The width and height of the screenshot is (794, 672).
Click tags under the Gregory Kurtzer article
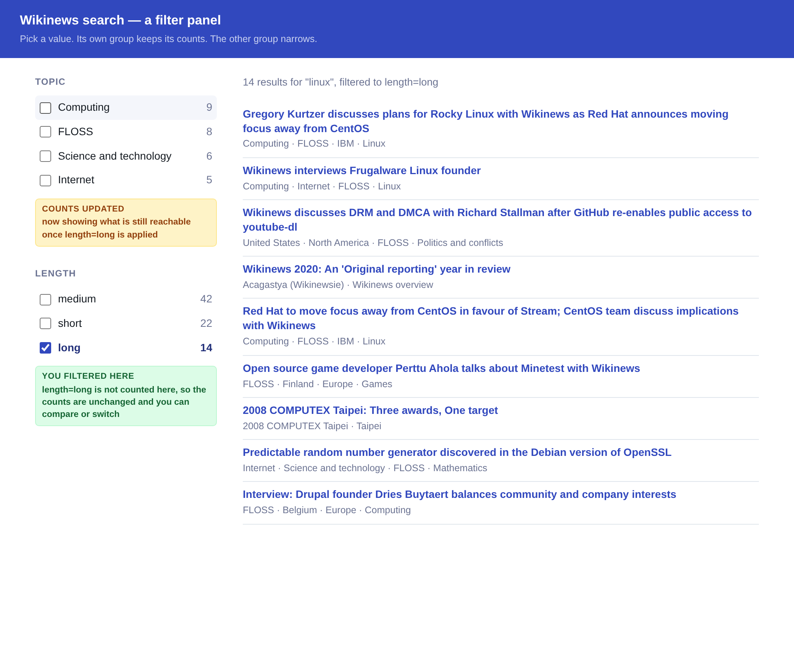pos(314,144)
